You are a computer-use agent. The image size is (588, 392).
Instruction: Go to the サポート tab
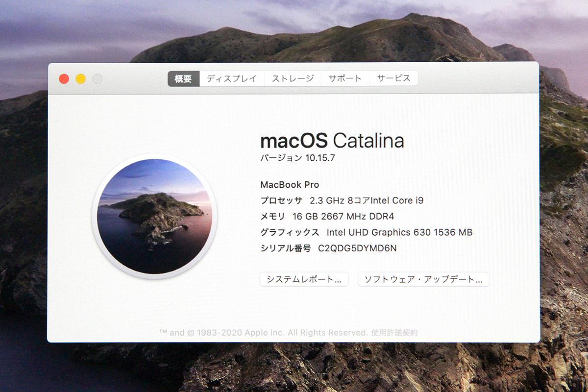[345, 78]
